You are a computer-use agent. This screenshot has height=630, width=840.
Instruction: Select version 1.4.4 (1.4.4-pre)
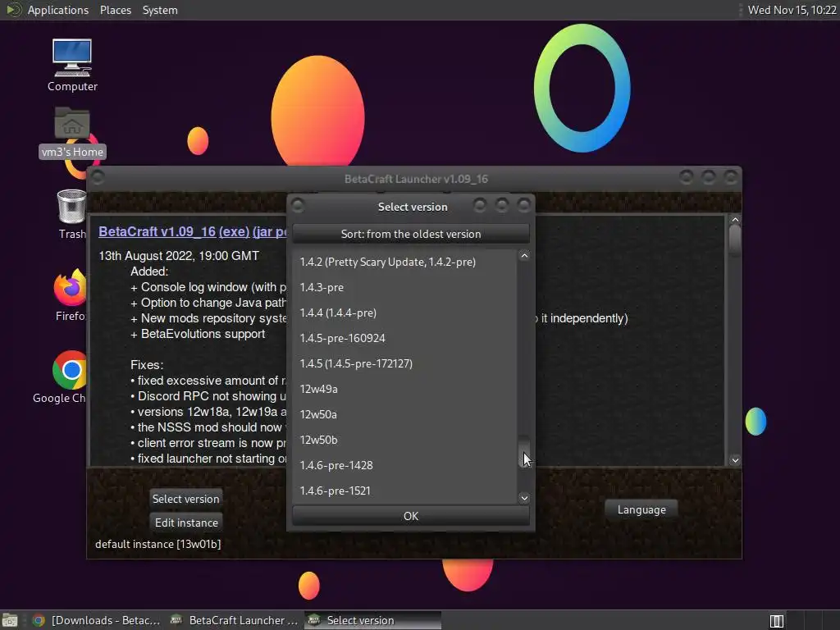[404, 313]
